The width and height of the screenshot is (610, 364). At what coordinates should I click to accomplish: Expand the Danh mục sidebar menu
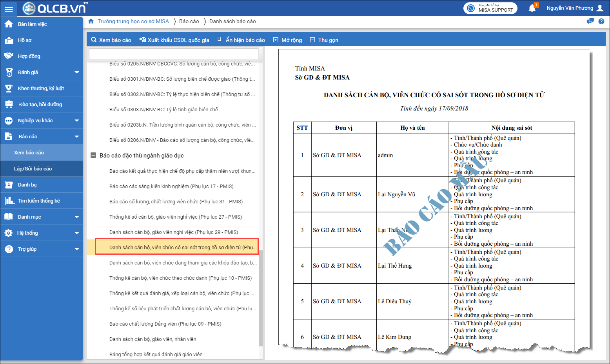[x=76, y=217]
